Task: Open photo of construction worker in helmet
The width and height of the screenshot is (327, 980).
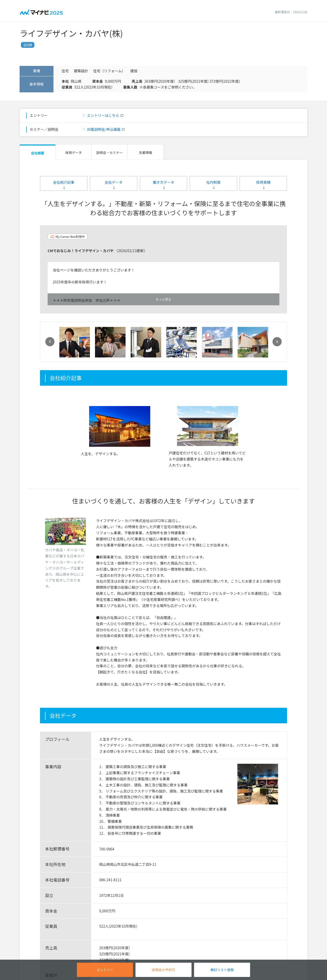Action: click(182, 342)
